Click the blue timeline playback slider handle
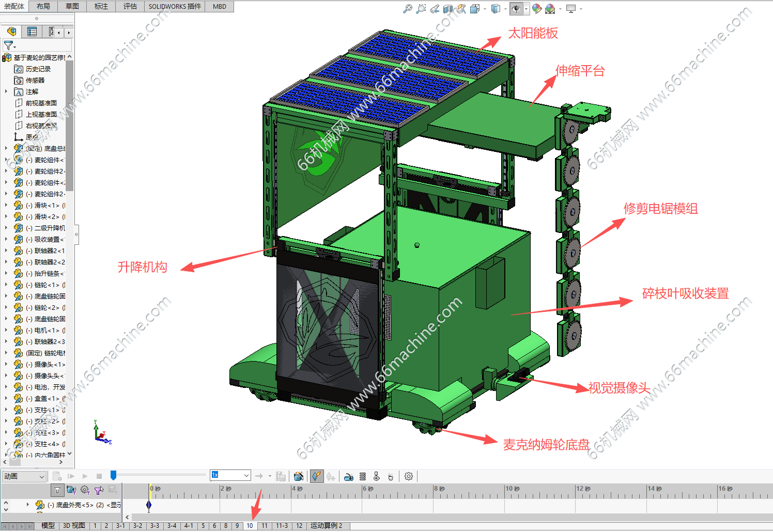This screenshot has width=773, height=532. point(113,476)
